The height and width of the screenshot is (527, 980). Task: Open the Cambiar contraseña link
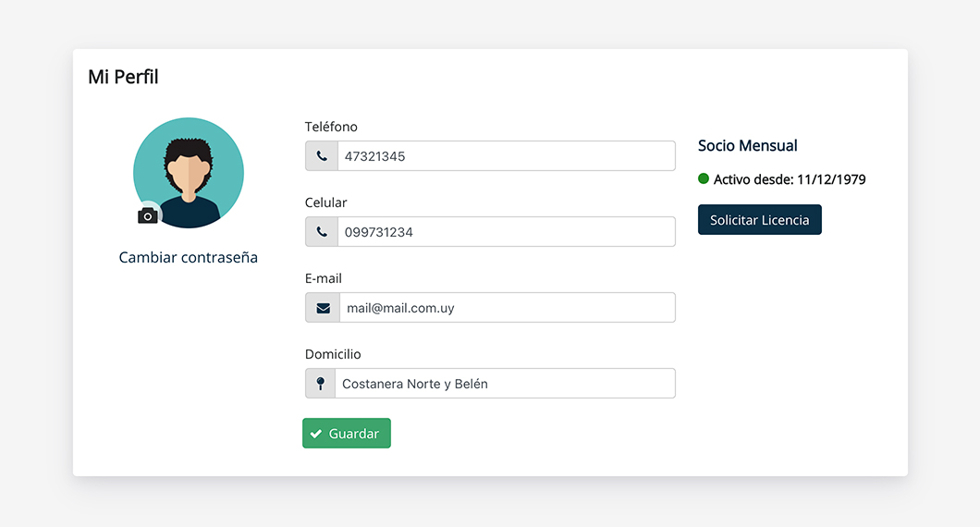coord(188,257)
